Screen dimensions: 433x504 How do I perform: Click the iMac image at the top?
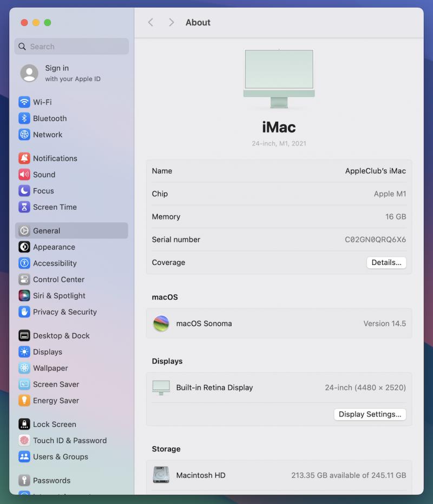click(x=279, y=78)
